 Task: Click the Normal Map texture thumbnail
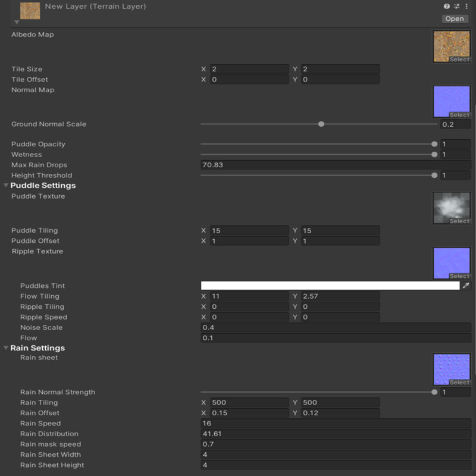click(x=452, y=101)
